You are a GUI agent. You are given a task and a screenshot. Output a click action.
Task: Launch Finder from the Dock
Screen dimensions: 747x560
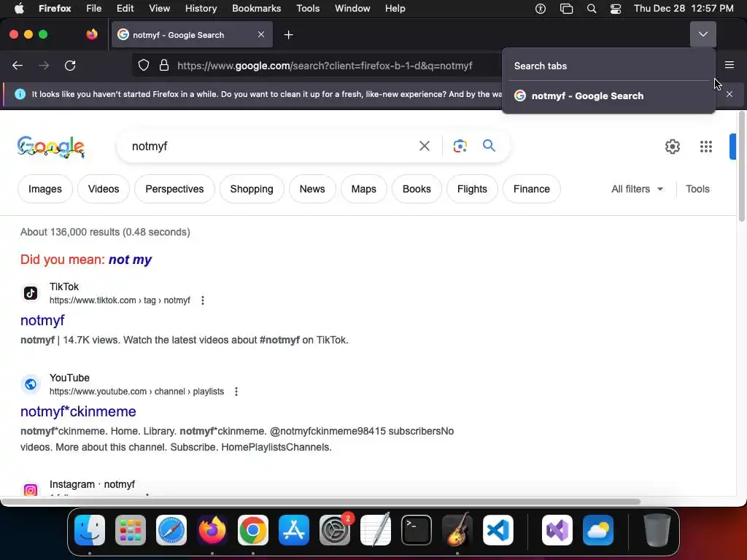pyautogui.click(x=90, y=530)
